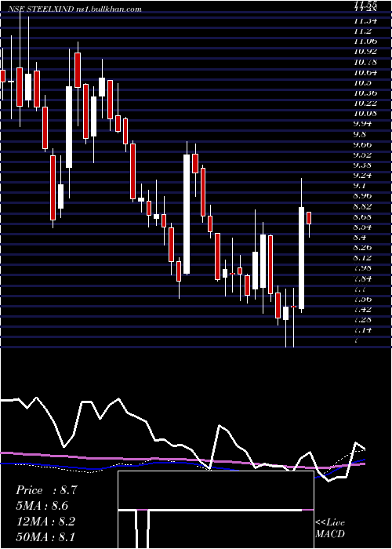The image size is (392, 549).
Task: Click the 7.98 price axis label
Action: pyautogui.click(x=364, y=268)
